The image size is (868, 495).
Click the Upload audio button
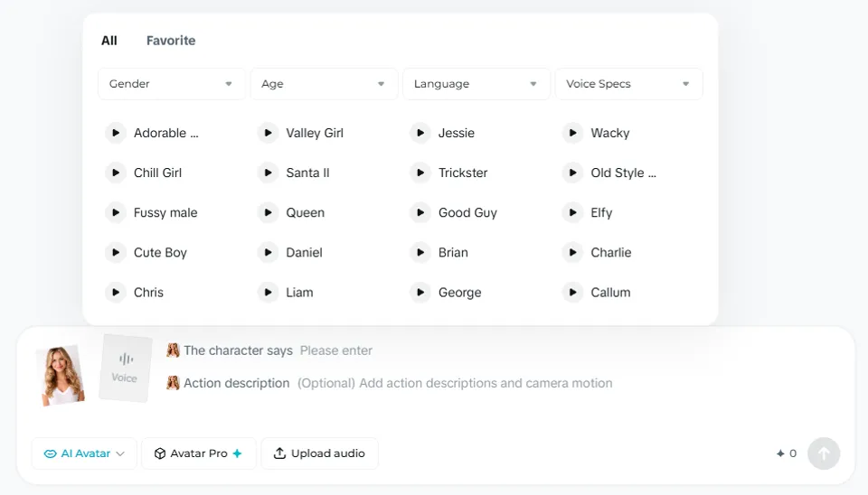click(x=319, y=453)
